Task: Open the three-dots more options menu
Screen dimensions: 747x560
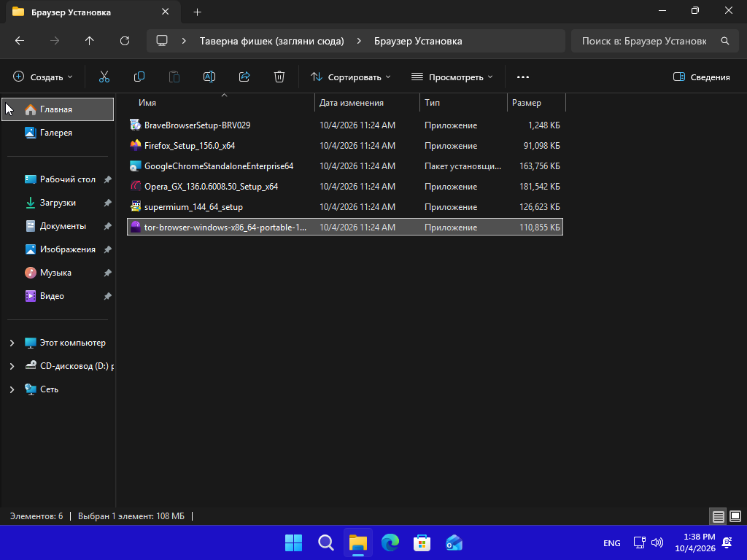Action: click(x=522, y=77)
